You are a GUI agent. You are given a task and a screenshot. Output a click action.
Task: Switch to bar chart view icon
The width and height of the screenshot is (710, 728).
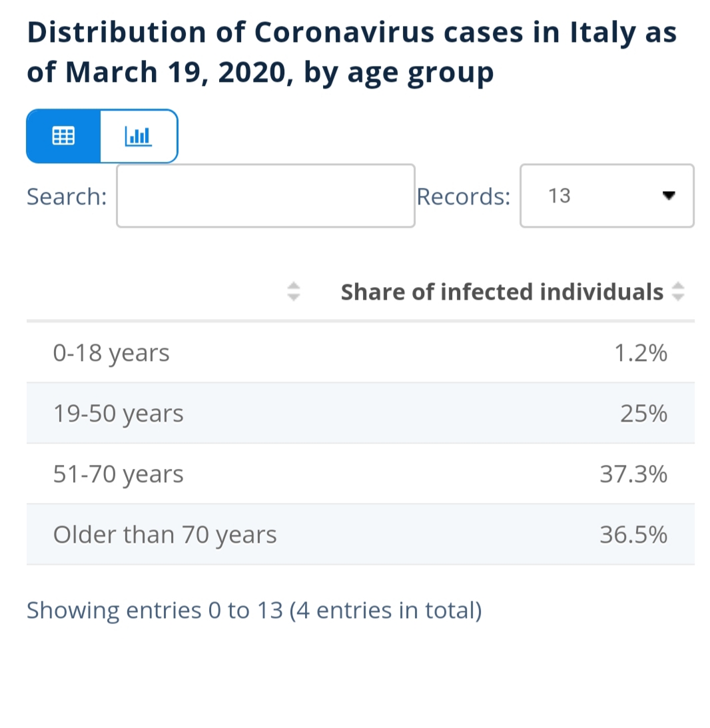pos(139,136)
